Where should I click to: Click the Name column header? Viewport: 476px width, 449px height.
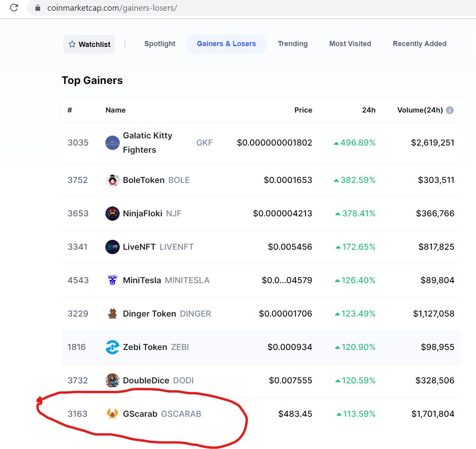pyautogui.click(x=115, y=110)
